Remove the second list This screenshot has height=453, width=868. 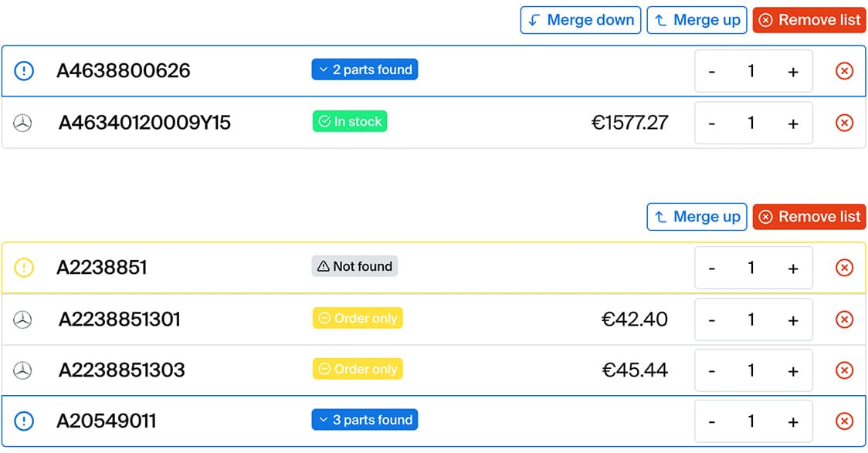click(x=809, y=216)
